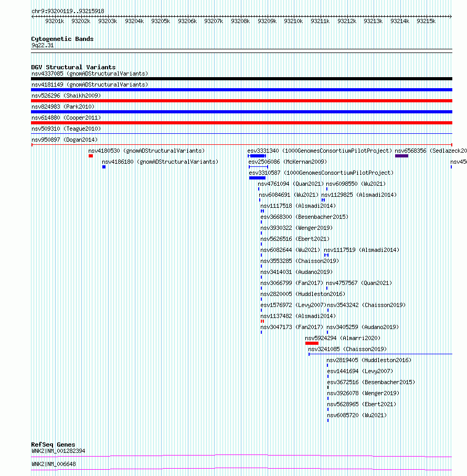Image resolution: width=467 pixels, height=476 pixels.
Task: Select blue bar of esv3310587
Action: pyautogui.click(x=257, y=178)
